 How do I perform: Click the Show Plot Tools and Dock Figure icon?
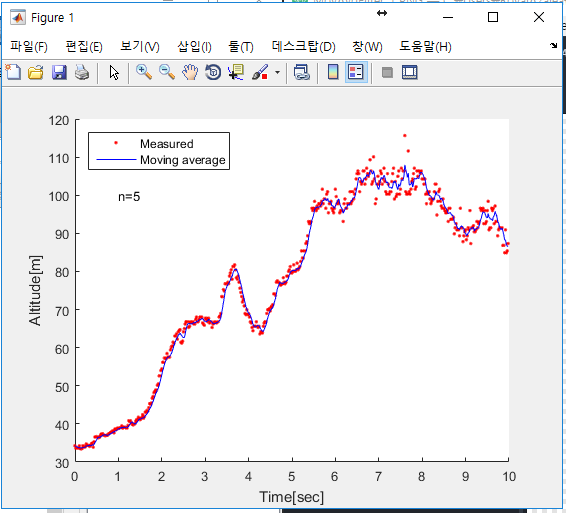point(410,72)
